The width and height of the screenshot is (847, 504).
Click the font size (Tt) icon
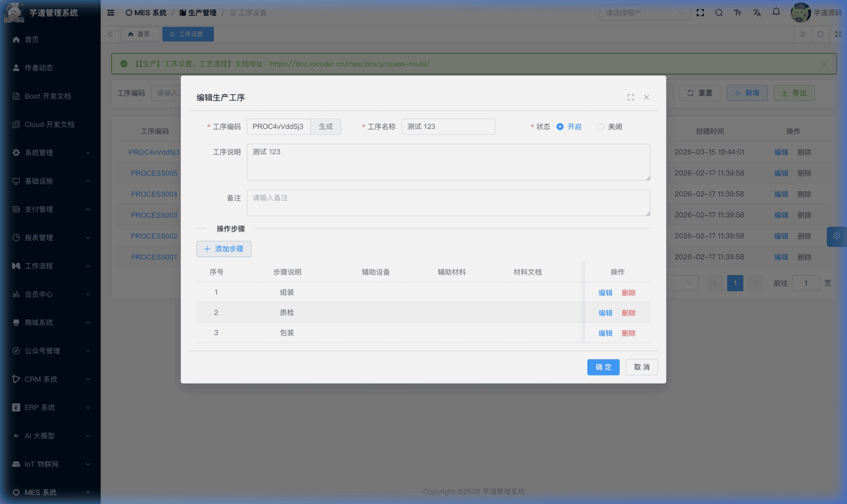738,13
